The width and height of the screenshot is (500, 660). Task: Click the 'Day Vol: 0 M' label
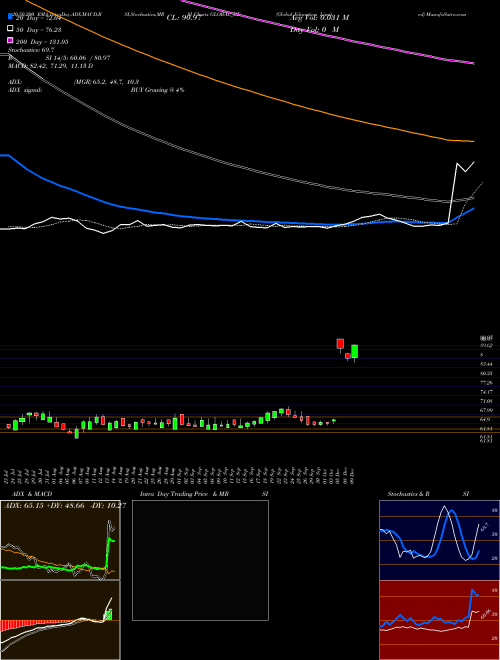[314, 29]
